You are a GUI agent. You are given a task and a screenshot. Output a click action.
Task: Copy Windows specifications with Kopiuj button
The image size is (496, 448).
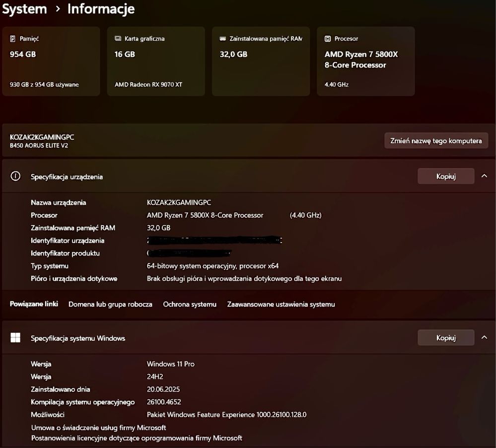(446, 338)
